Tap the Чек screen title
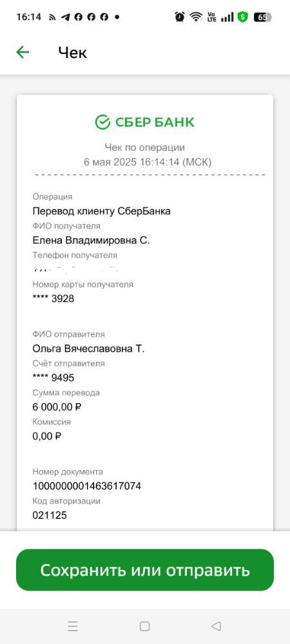Viewport: 290px width, 644px height. coord(73,53)
